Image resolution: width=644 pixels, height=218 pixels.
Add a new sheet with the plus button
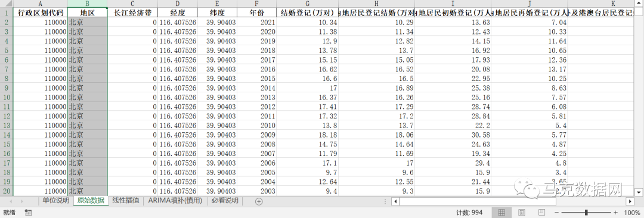[x=259, y=201]
